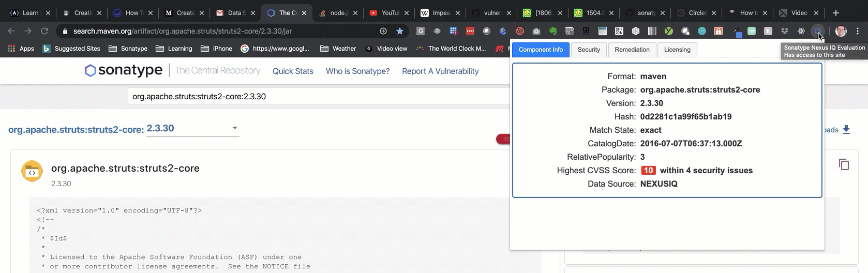
Task: Click the green Y circle extension icon
Action: (x=669, y=31)
